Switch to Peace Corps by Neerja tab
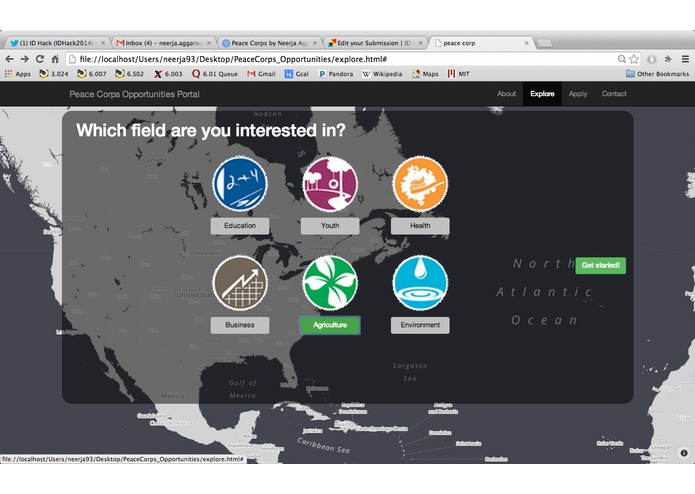Screen dimensions: 695x494 point(269,43)
